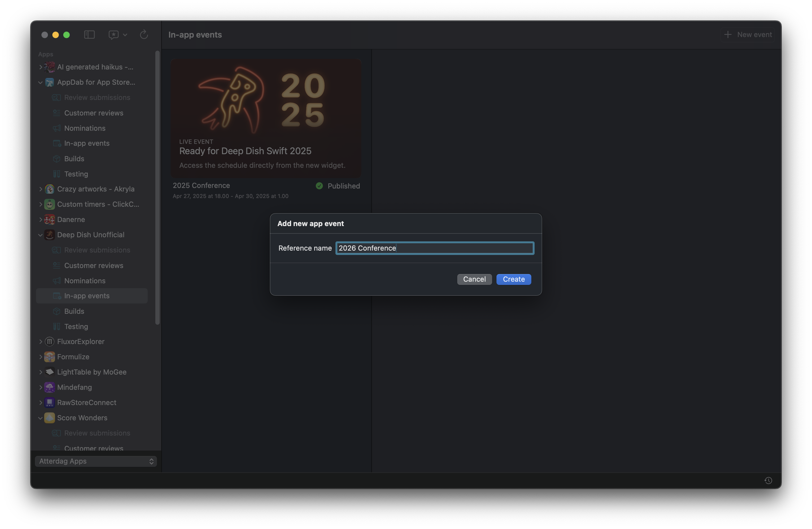Click the Formulize app icon
The width and height of the screenshot is (812, 529).
coord(50,357)
